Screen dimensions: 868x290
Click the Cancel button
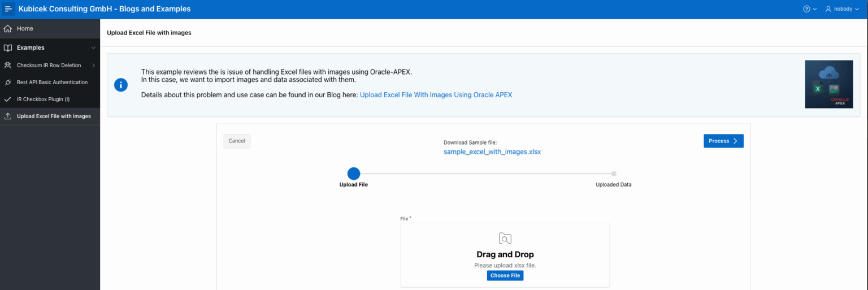[x=237, y=141]
